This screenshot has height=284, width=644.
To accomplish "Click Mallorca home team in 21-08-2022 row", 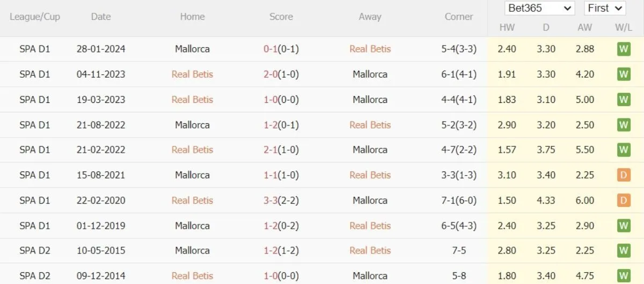I will pos(192,125).
